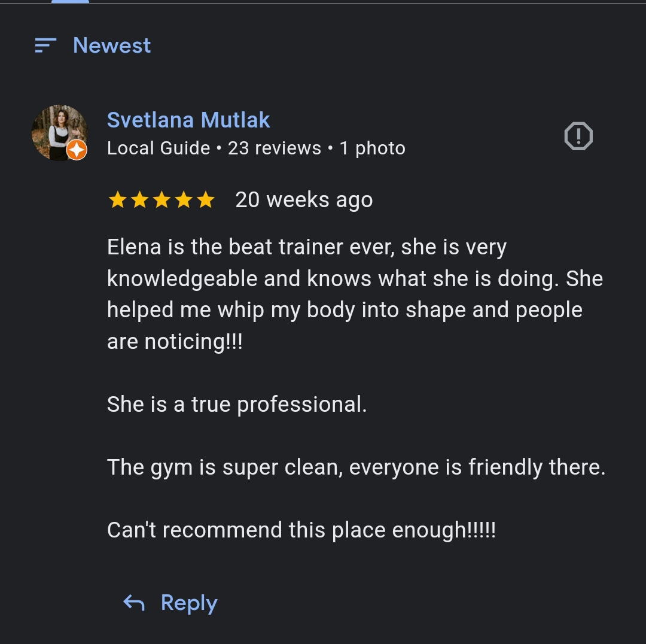Viewport: 646px width, 644px height.
Task: Click the Reply arrow icon
Action: (134, 603)
